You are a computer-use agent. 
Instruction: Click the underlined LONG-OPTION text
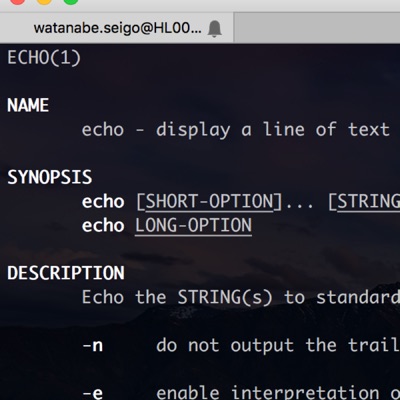(193, 226)
